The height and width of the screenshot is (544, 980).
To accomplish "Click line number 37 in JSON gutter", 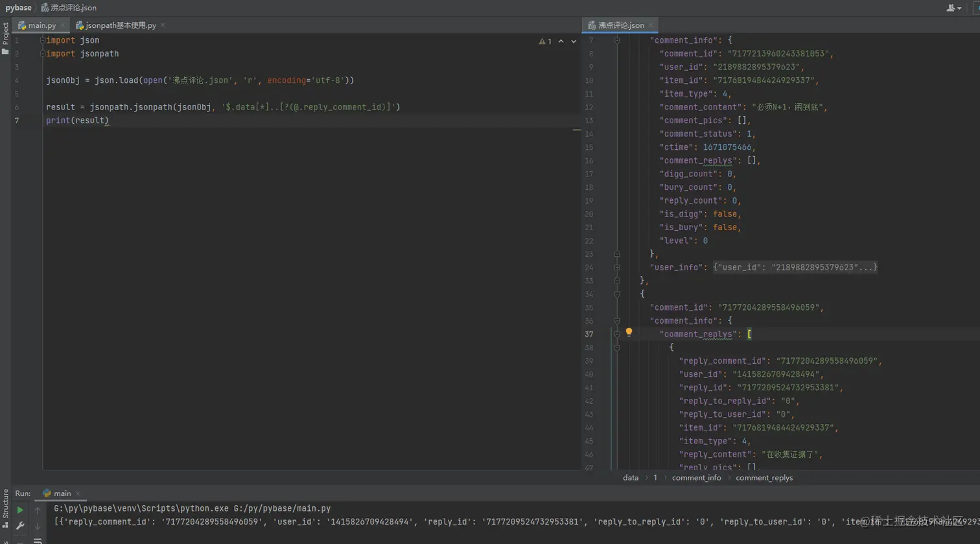I will click(589, 335).
